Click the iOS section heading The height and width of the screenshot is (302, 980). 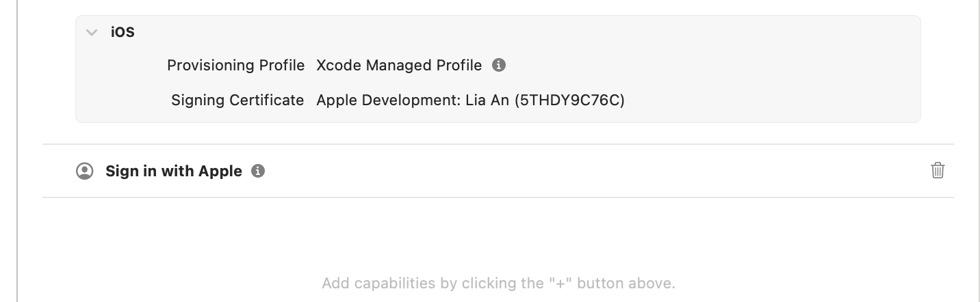pos(122,32)
